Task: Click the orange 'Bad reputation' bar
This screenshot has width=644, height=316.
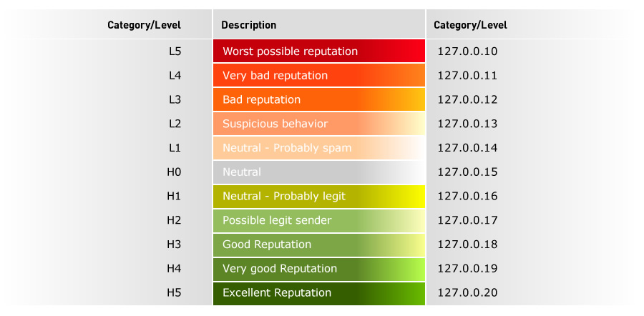Action: pyautogui.click(x=318, y=99)
